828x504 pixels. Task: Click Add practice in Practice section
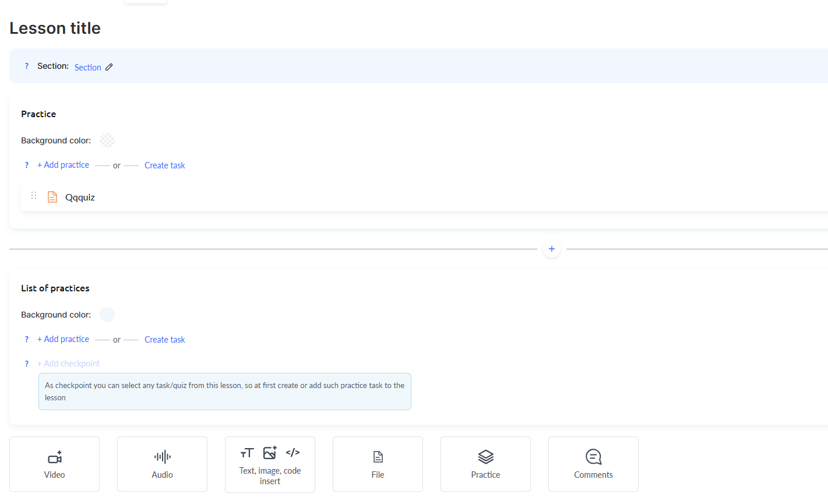pyautogui.click(x=64, y=165)
